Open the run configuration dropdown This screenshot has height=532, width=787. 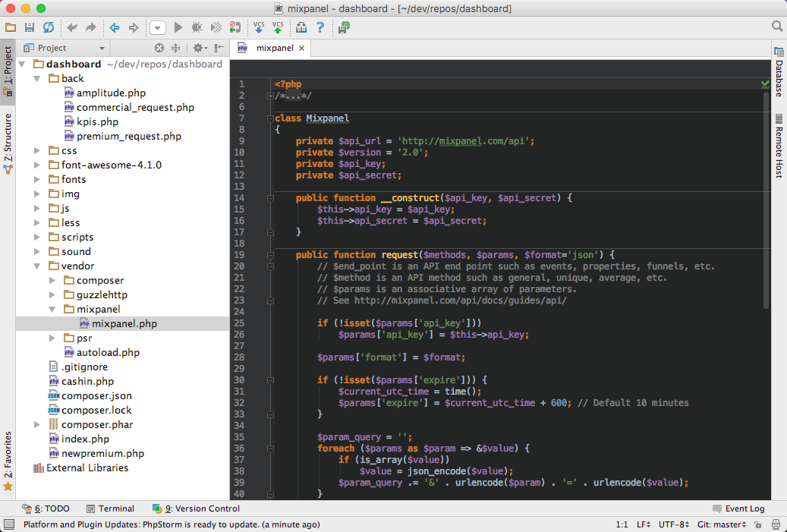pos(158,27)
